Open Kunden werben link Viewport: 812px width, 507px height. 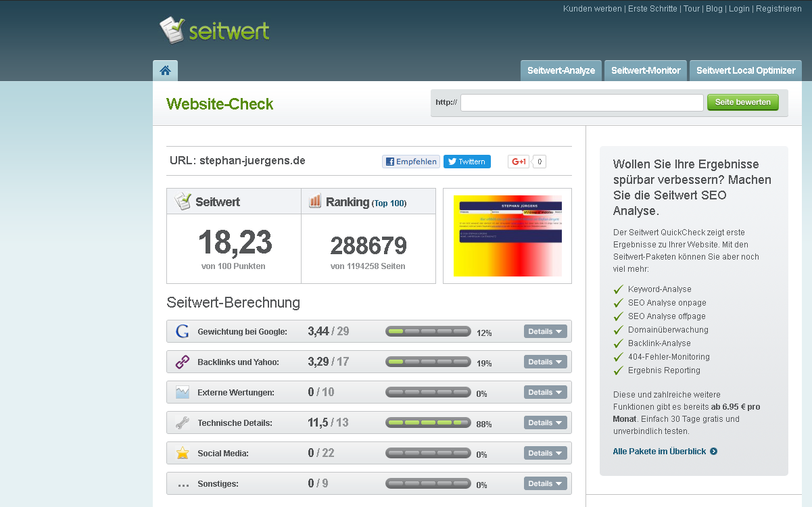(x=592, y=9)
